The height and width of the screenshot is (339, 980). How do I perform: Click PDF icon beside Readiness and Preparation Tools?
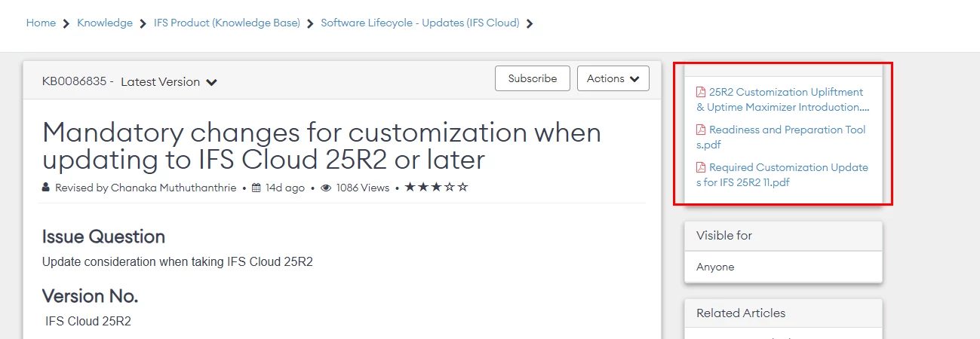tap(701, 130)
